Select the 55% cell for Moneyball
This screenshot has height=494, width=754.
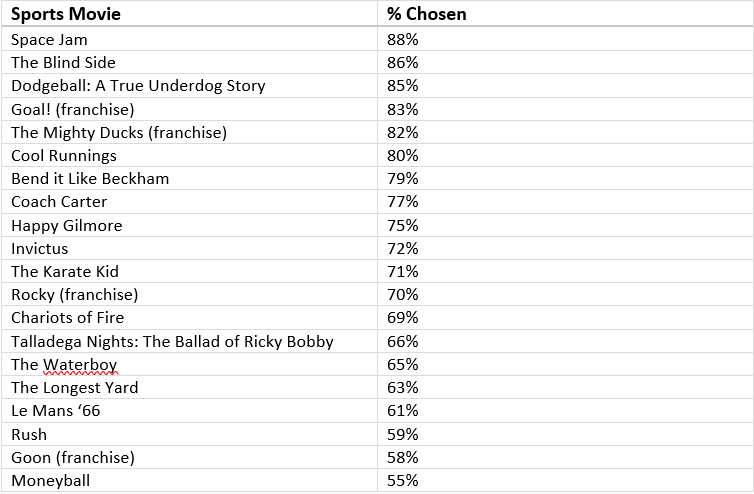point(565,480)
